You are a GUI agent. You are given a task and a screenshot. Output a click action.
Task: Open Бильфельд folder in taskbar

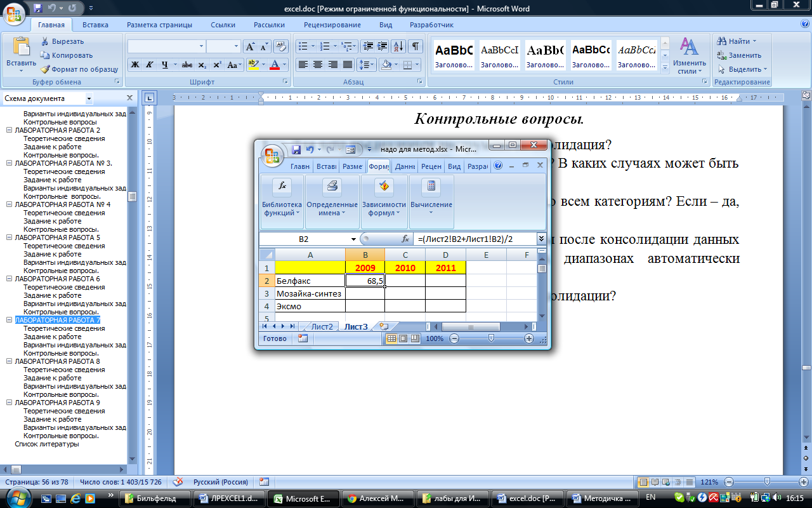pyautogui.click(x=155, y=498)
